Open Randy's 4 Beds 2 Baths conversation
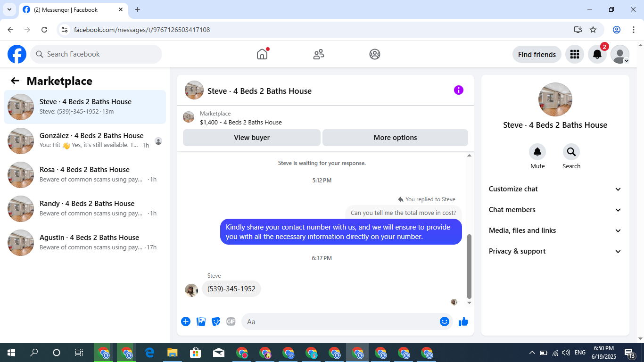Viewport: 644px width, 362px height. [85, 209]
